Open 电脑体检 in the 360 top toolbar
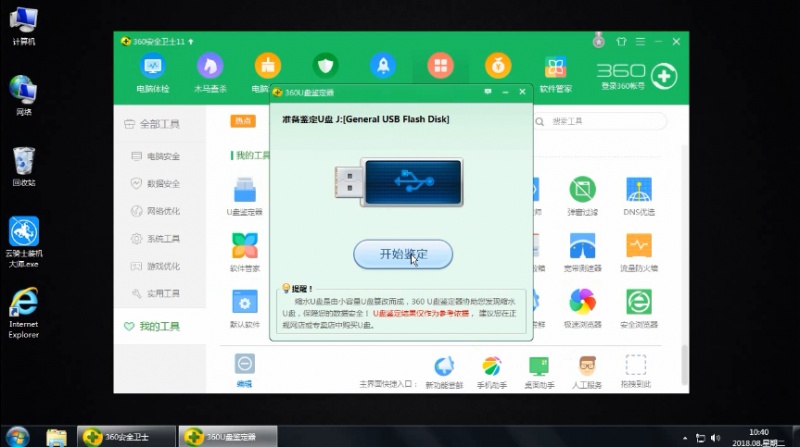 (153, 73)
